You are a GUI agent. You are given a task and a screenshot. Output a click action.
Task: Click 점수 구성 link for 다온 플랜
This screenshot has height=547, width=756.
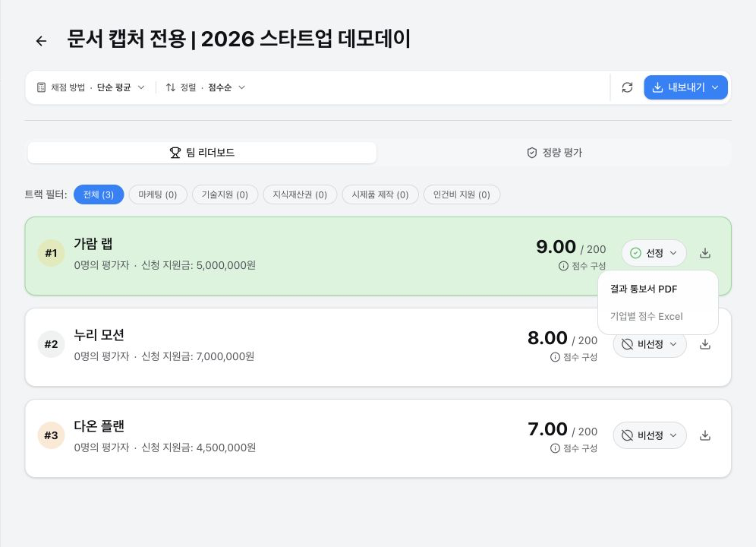pos(581,448)
